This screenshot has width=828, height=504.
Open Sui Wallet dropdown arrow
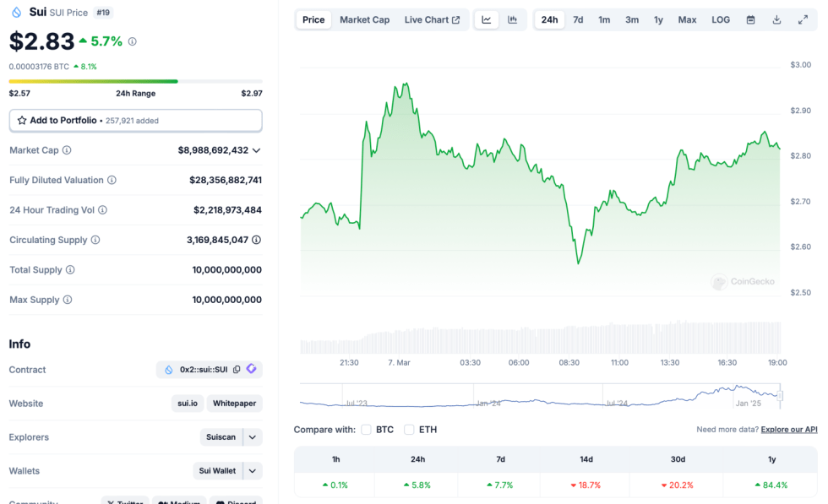point(253,471)
